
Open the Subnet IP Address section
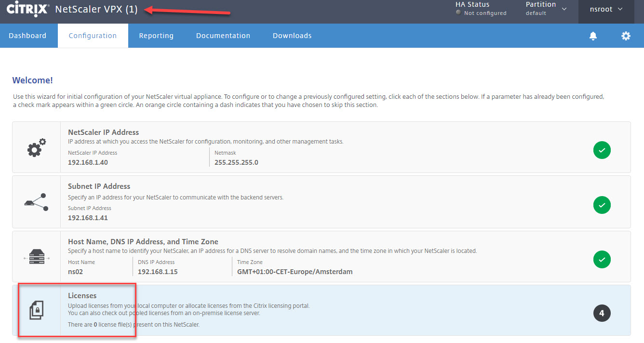pos(322,202)
